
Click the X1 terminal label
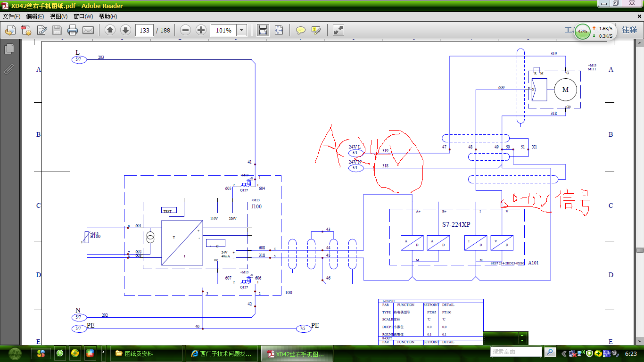[534, 147]
